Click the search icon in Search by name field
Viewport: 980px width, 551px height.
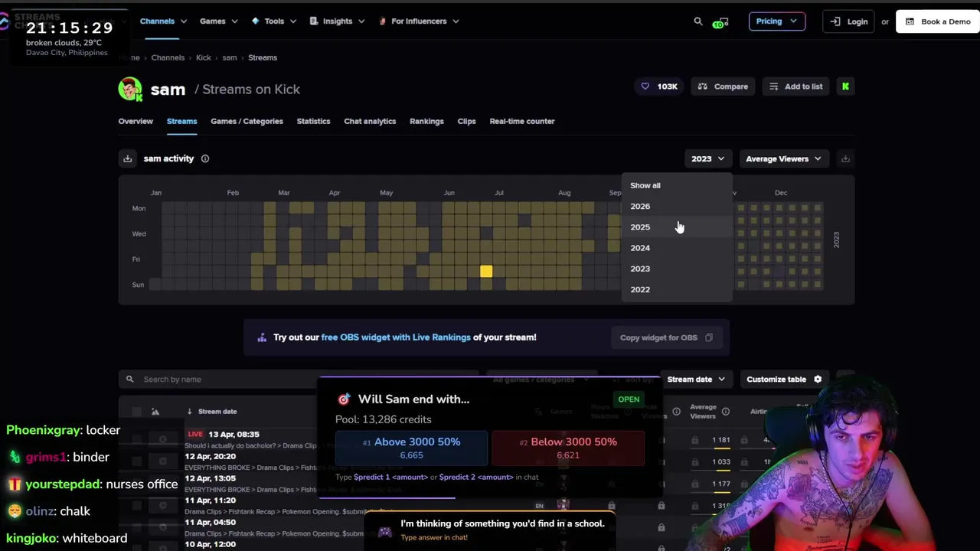[129, 380]
